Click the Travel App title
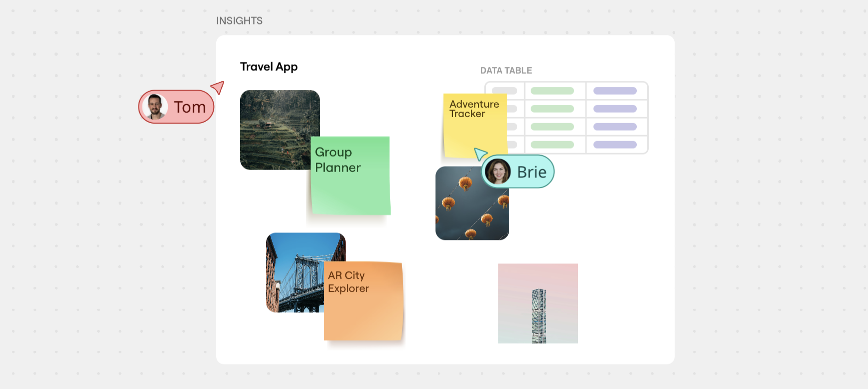This screenshot has width=868, height=389. click(269, 67)
